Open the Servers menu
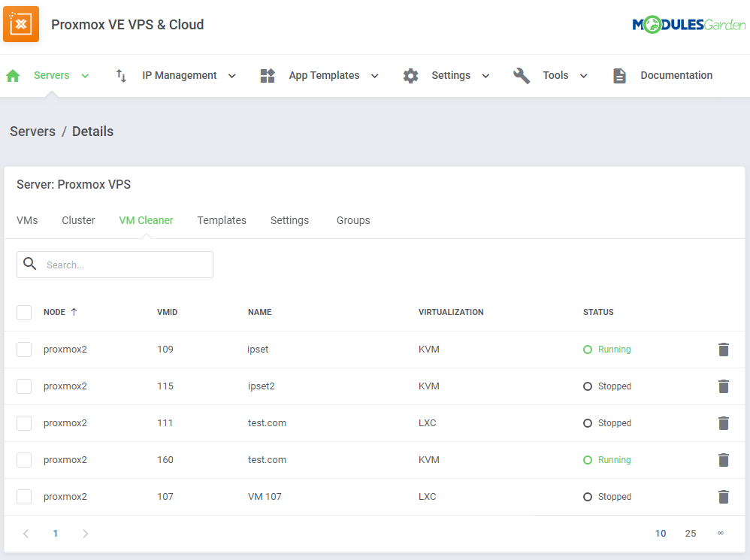 (52, 76)
